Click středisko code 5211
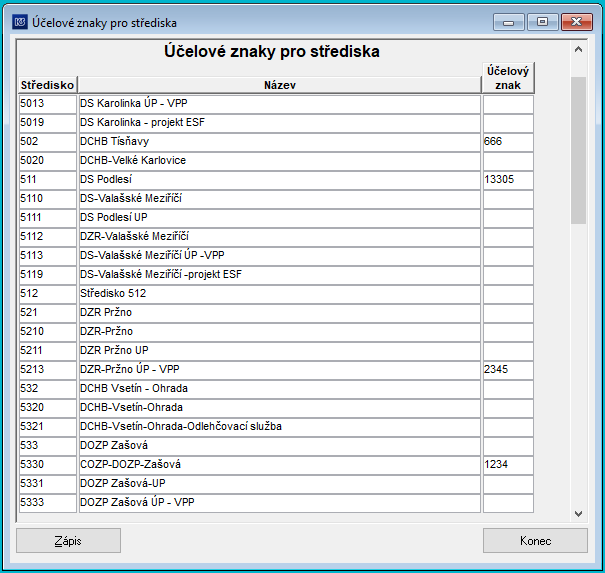The image size is (605, 573). click(x=48, y=350)
